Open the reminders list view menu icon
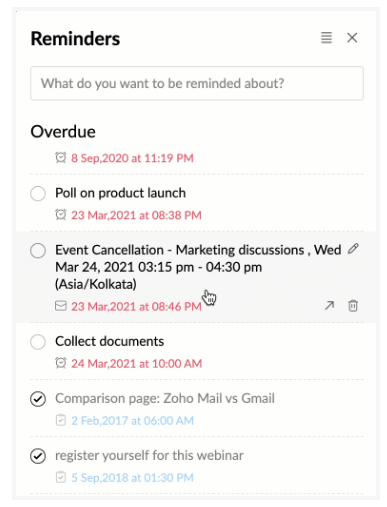This screenshot has height=507, width=387. (x=326, y=38)
